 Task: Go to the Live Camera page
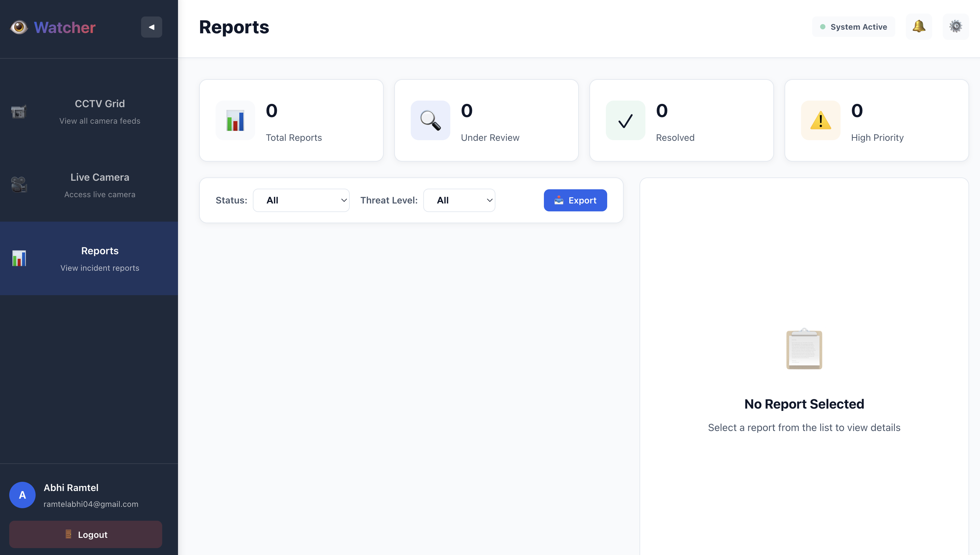click(100, 185)
